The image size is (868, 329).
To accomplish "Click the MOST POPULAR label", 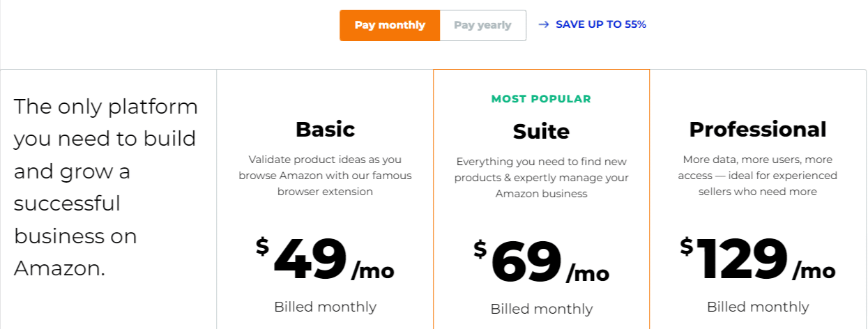I will [541, 99].
